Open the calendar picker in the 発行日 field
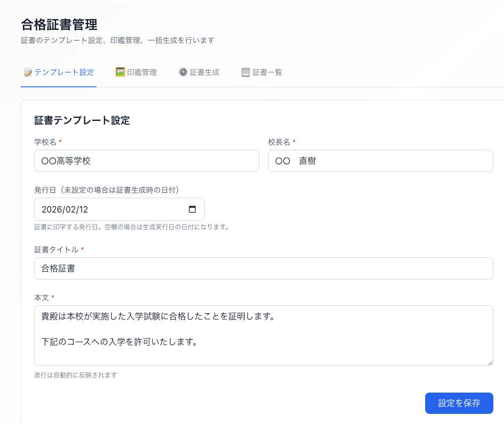 tap(192, 209)
